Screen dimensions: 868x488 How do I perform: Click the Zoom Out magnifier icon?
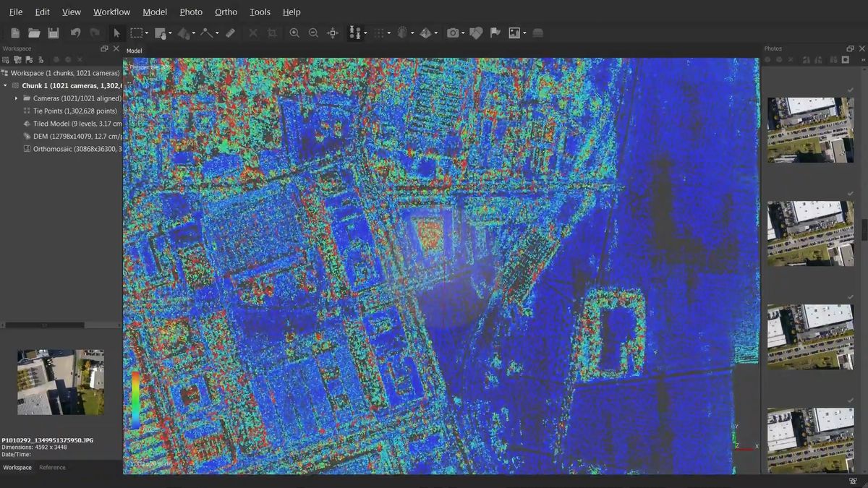313,33
